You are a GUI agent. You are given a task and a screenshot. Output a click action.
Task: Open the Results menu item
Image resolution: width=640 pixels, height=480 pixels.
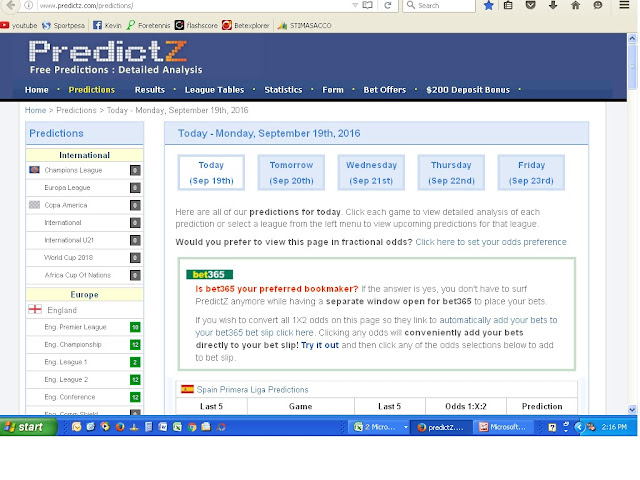coord(149,90)
